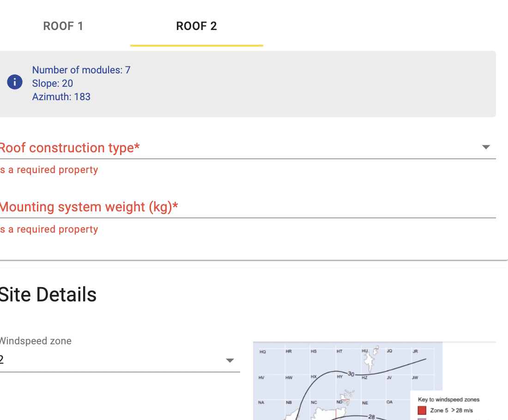
Task: Click the Zone 5 >28 m/s legend label
Action: pos(451,410)
